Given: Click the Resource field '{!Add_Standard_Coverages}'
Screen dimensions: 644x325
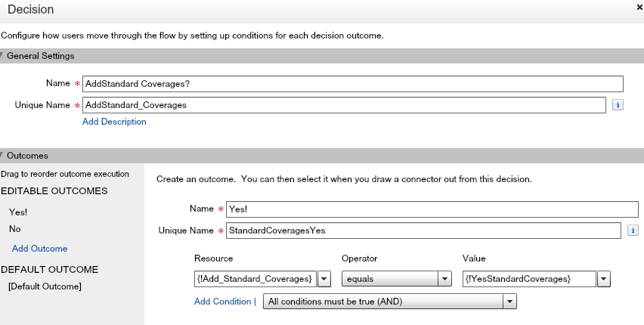Looking at the screenshot, I should (x=254, y=279).
